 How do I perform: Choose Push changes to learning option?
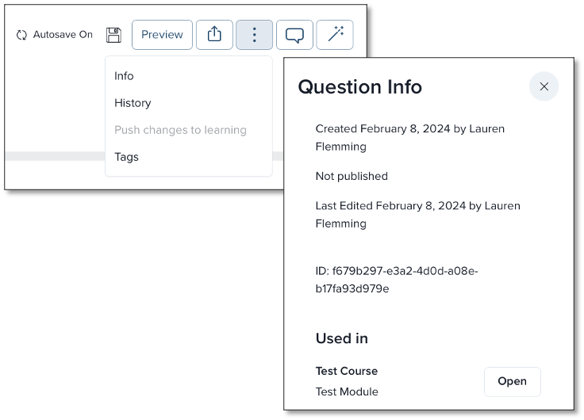point(180,130)
